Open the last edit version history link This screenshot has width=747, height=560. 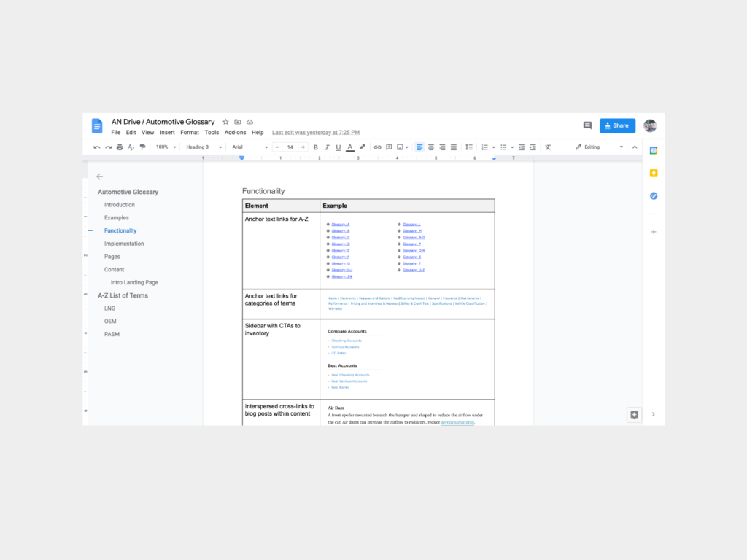[x=316, y=133]
